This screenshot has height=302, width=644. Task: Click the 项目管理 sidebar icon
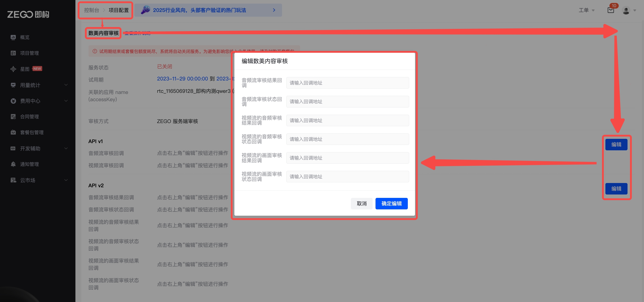(13, 53)
